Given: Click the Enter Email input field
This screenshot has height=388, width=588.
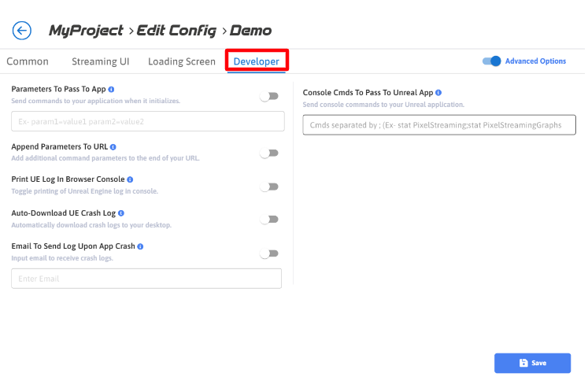Looking at the screenshot, I should (x=146, y=279).
